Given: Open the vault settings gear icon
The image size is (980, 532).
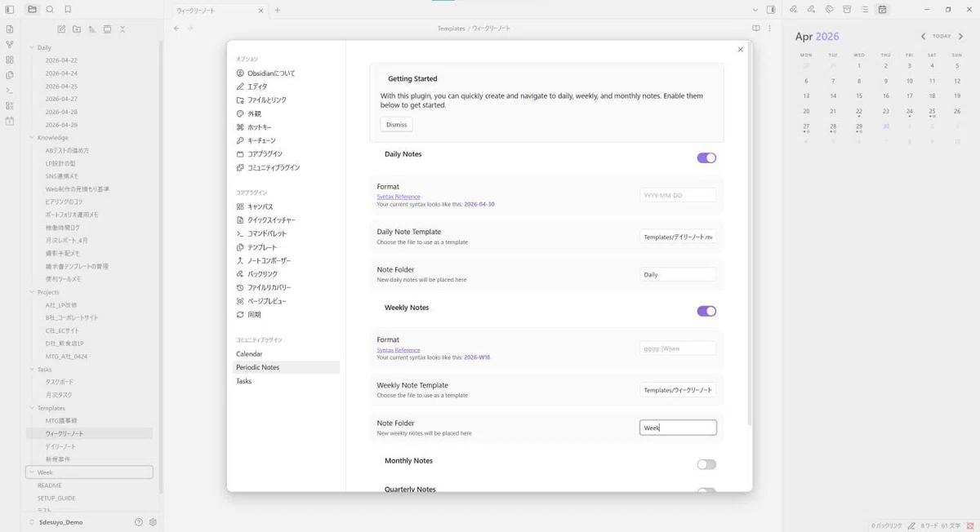Looking at the screenshot, I should [153, 522].
